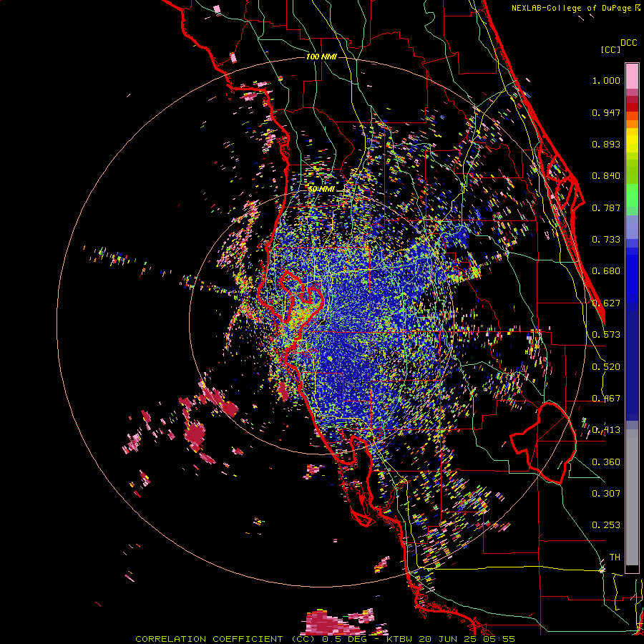644x644 pixels.
Task: Select the 0.360 legend value
Action: click(606, 462)
